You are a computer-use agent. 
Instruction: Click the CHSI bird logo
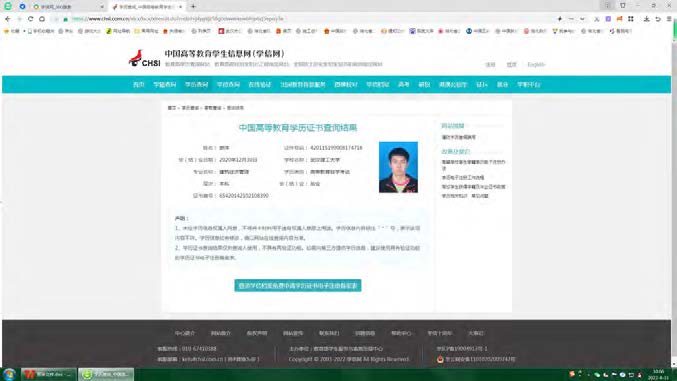(x=144, y=58)
